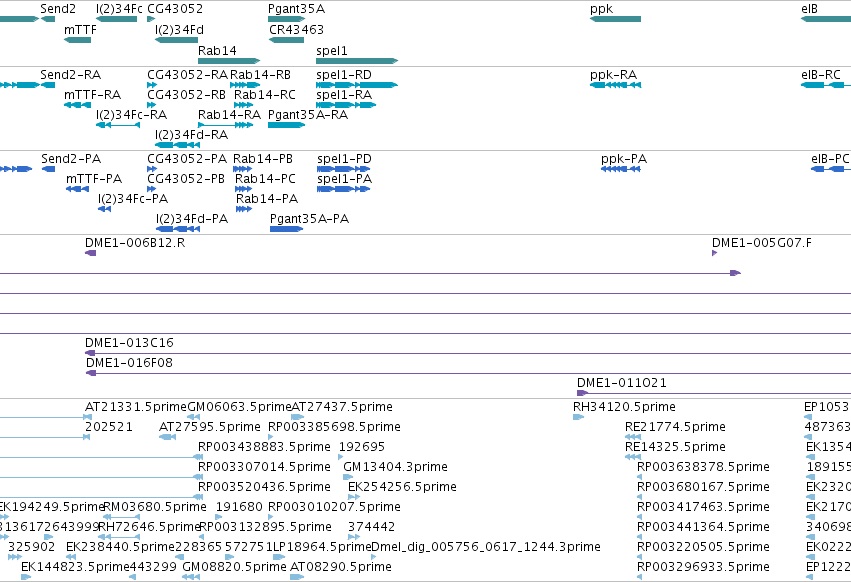Click the spel1 gene glyph
Screen dimensions: 851x582
(357, 61)
